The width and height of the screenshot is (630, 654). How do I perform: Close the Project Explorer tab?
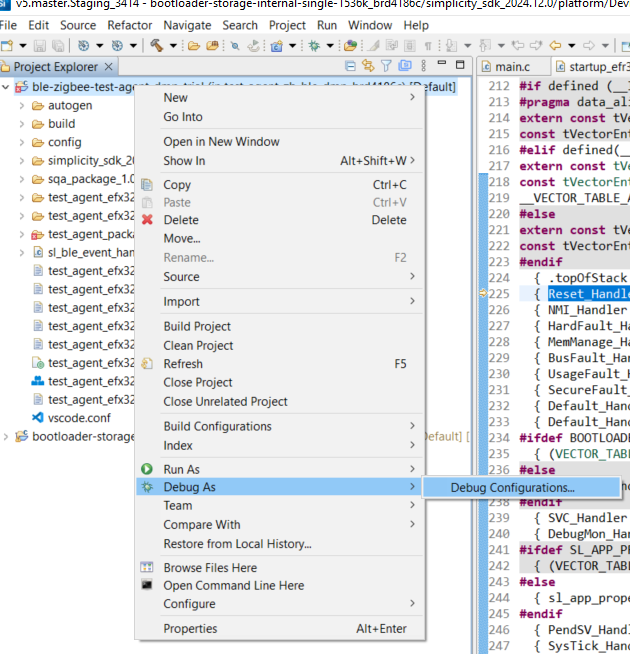(x=108, y=66)
